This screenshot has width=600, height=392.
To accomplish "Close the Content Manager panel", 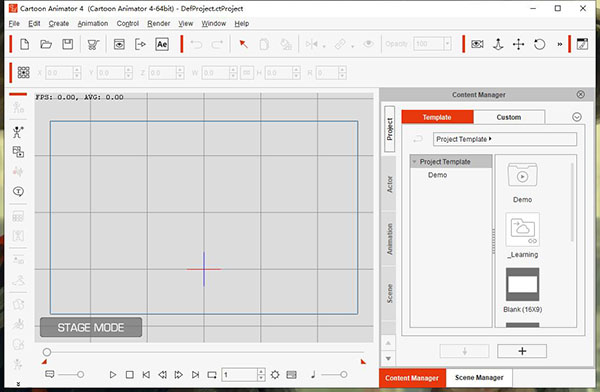I will (x=580, y=94).
